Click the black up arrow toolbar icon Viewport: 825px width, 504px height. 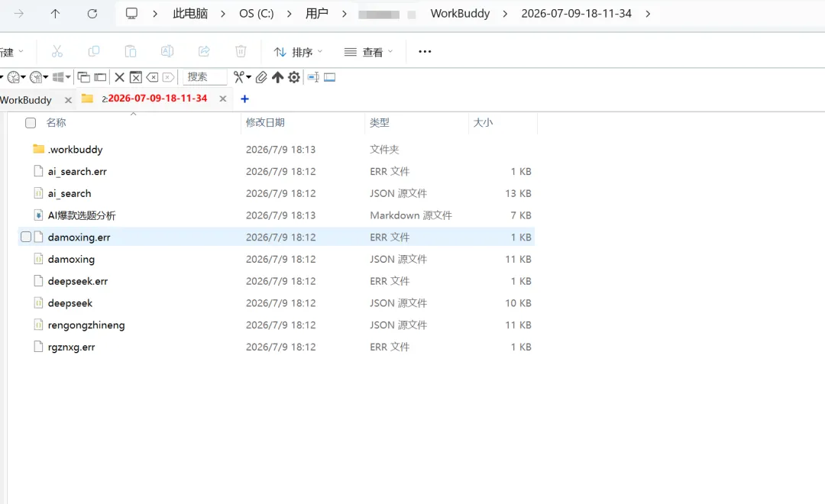278,77
